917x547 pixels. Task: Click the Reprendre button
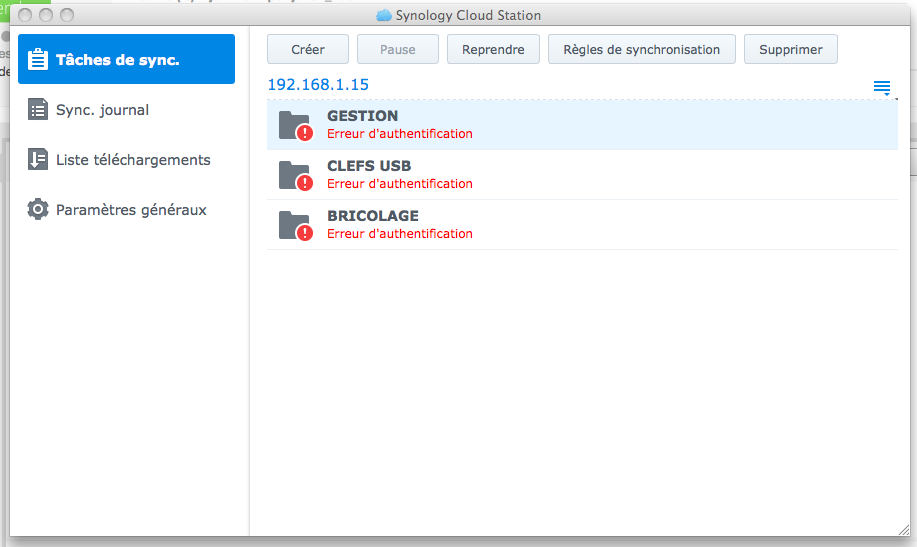(493, 49)
